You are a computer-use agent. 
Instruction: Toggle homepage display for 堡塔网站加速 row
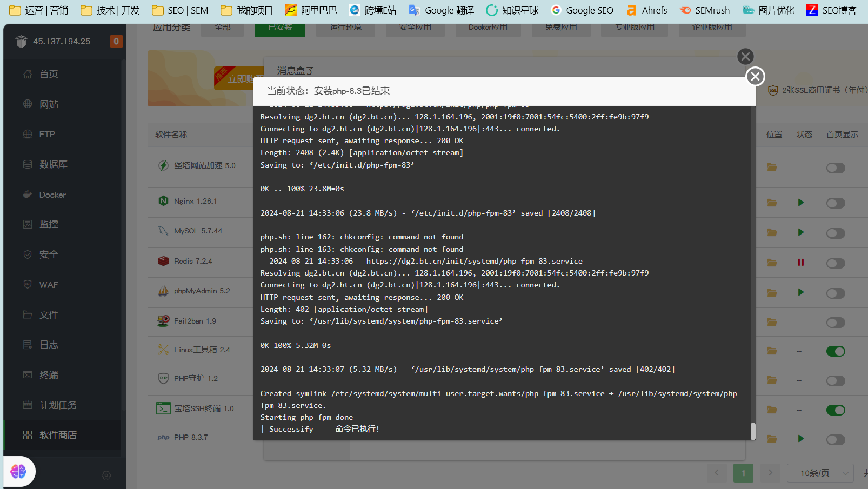[x=836, y=168]
